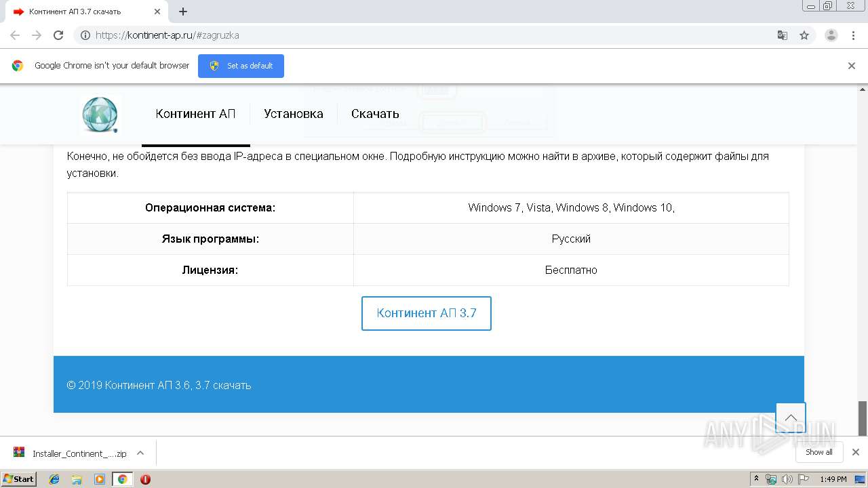Open the Chrome profile avatar

(x=831, y=35)
